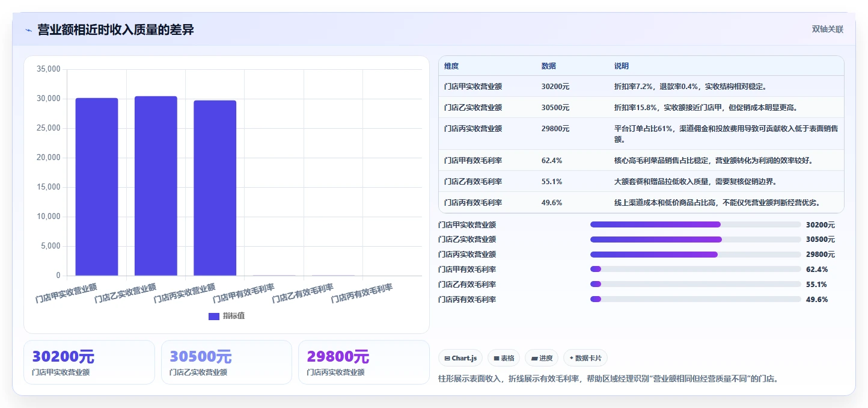Image resolution: width=868 pixels, height=408 pixels.
Task: Click the 门店甲有效毛利率 progress bar
Action: click(695, 269)
